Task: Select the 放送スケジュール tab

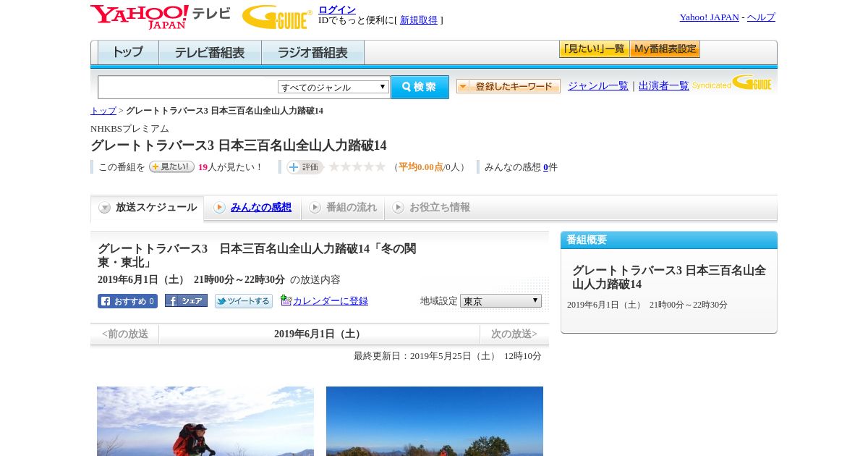Action: tap(148, 208)
